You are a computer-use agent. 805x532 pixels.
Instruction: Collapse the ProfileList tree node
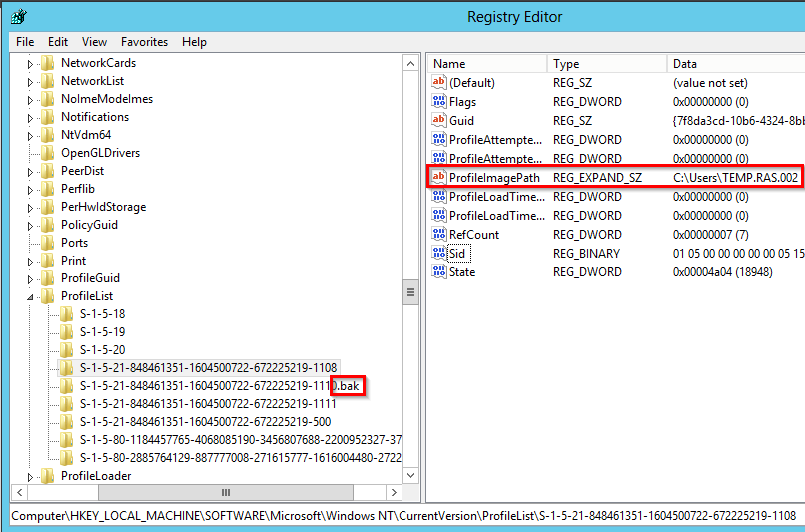[30, 297]
